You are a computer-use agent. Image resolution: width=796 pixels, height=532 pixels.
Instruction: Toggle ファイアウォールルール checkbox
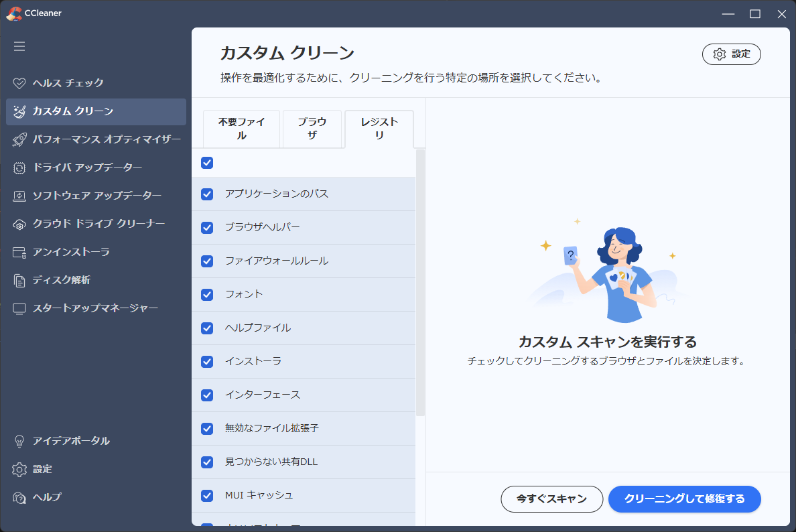click(207, 261)
